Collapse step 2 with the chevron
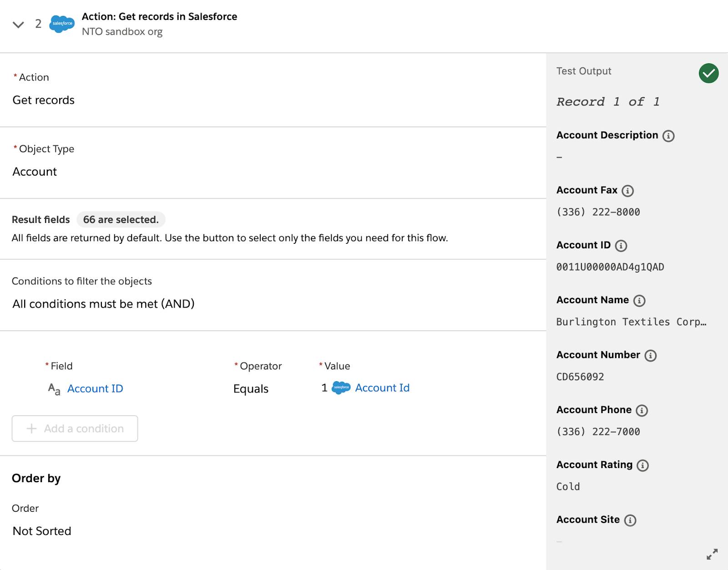Screen dimensions: 728x570 (x=18, y=25)
